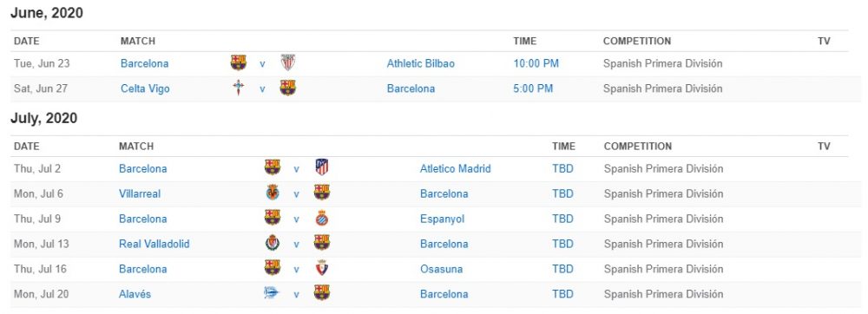Click Barcelona crest in Jul 20 row
The image size is (868, 314).
[x=322, y=293]
